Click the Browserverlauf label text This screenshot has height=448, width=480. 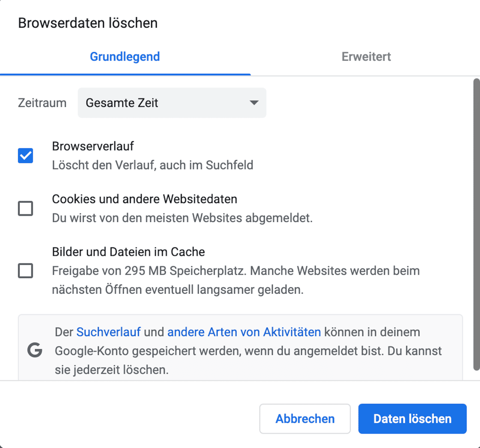click(x=93, y=146)
